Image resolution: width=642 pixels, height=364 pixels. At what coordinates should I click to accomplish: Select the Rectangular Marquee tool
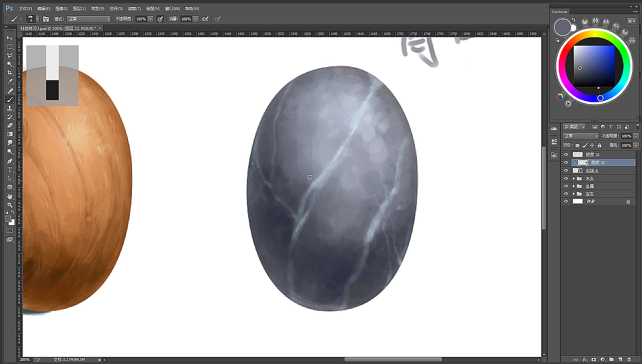[10, 47]
